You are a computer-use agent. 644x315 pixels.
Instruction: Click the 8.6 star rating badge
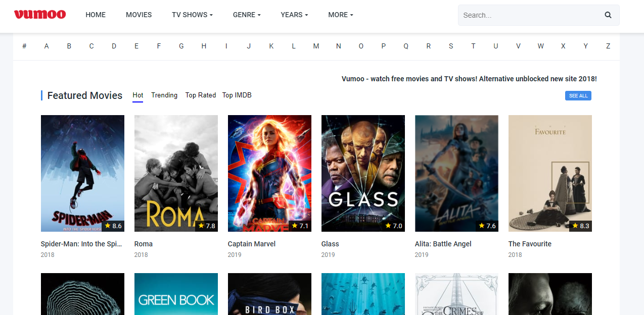click(113, 226)
